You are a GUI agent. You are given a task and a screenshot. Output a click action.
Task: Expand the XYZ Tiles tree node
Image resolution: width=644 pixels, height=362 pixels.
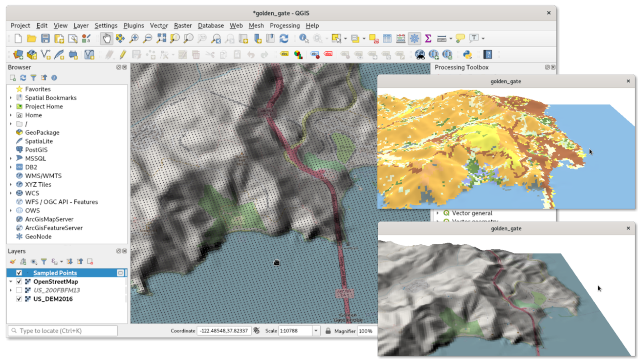[x=11, y=184]
